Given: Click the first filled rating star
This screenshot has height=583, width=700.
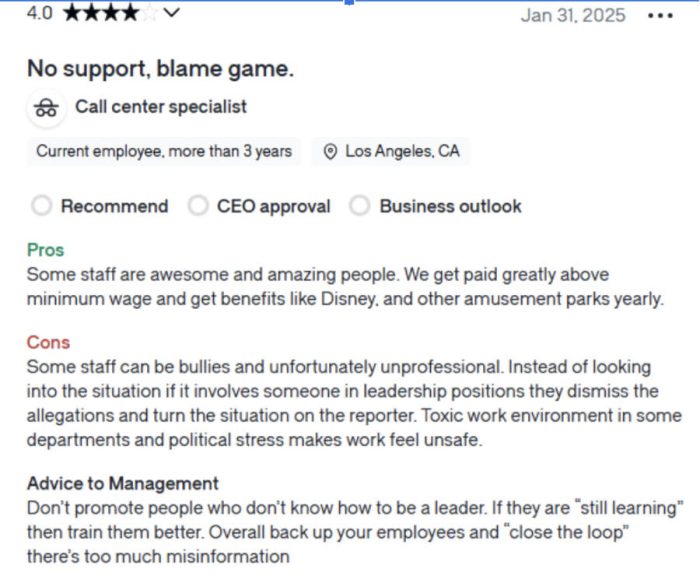Looking at the screenshot, I should coord(73,13).
